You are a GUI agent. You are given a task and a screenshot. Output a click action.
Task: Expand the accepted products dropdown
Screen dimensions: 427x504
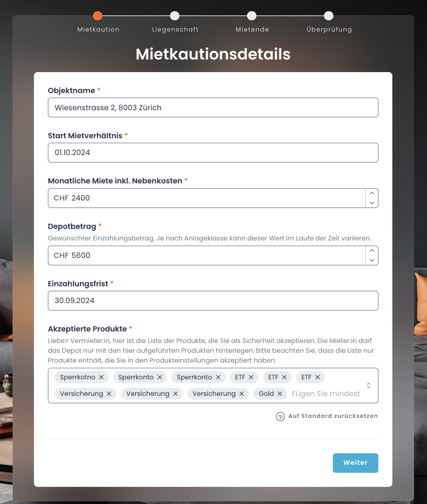(369, 385)
